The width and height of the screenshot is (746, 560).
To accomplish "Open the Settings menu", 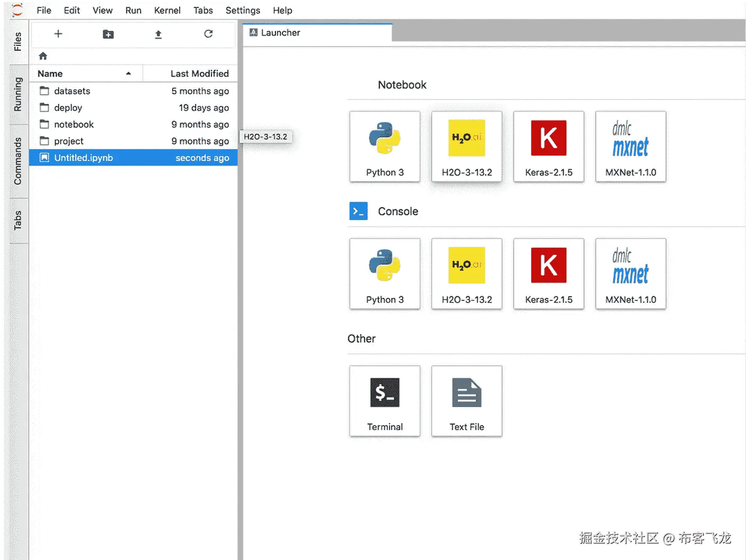I will tap(243, 10).
